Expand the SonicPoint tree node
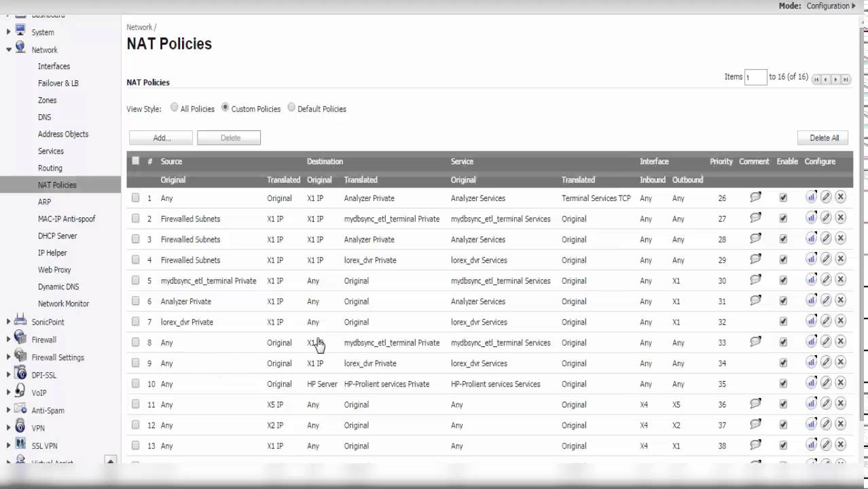This screenshot has height=489, width=868. [9, 322]
